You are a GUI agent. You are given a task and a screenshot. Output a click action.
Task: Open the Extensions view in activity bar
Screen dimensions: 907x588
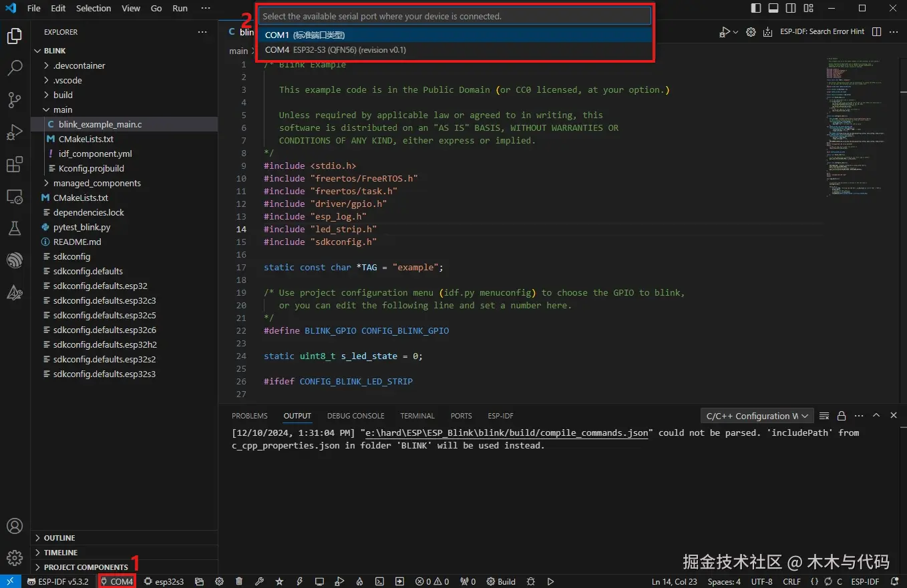[x=15, y=164]
